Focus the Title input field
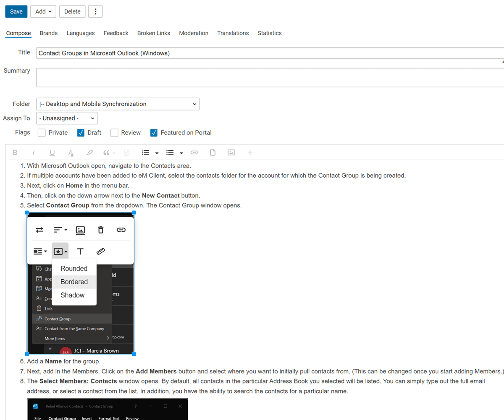 270,53
